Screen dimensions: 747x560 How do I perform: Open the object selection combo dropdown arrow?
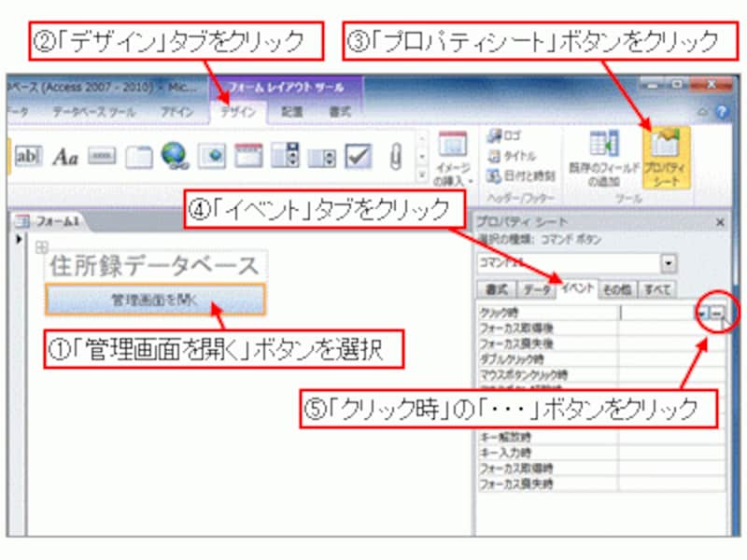click(x=669, y=263)
